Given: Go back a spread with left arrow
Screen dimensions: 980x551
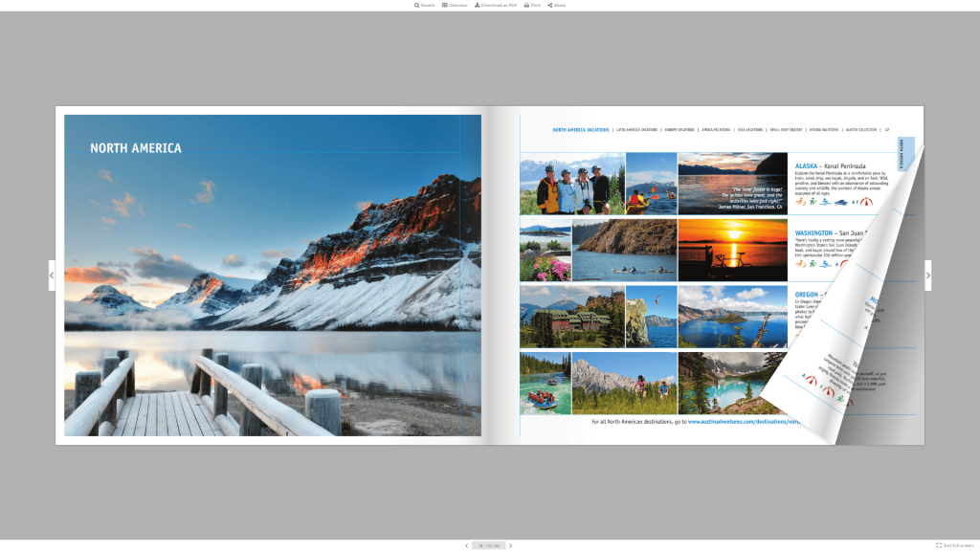Looking at the screenshot, I should 51,275.
